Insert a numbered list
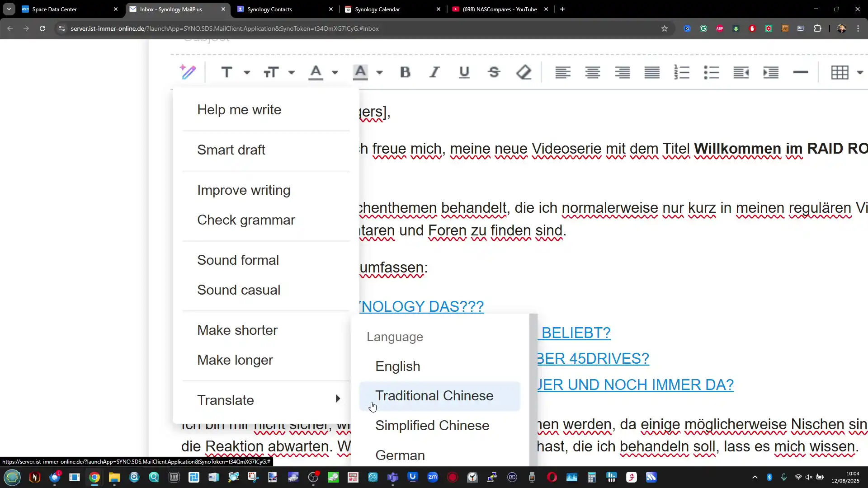Viewport: 868px width, 488px height. [682, 72]
